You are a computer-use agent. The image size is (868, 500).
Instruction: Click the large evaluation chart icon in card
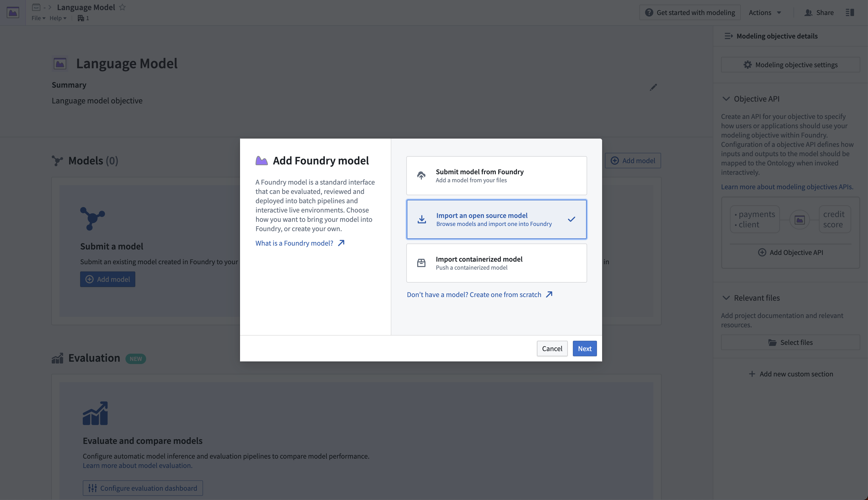tap(95, 413)
